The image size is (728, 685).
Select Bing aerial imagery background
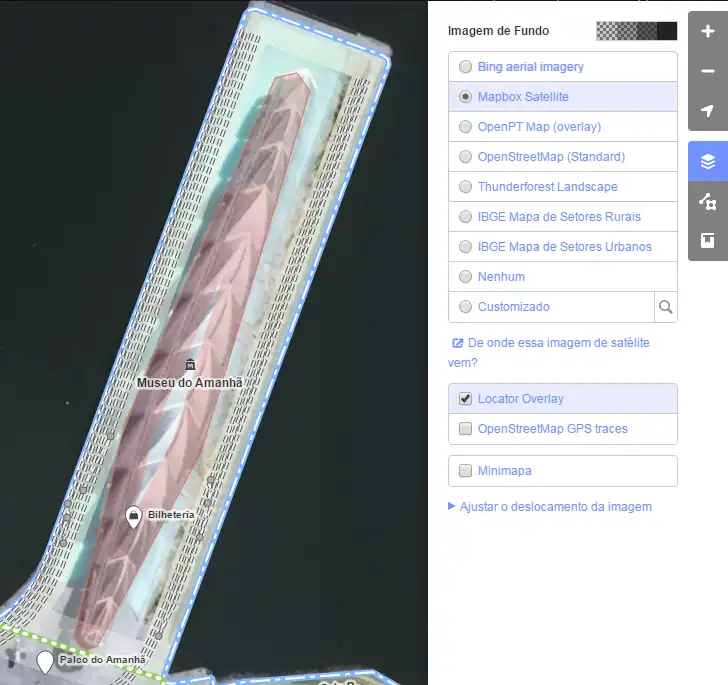click(x=466, y=67)
